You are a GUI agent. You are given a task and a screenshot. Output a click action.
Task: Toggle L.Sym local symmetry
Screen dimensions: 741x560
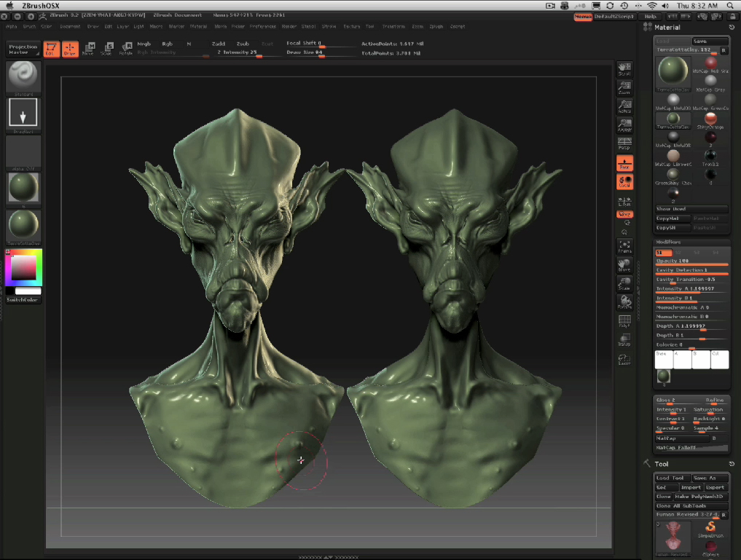click(x=624, y=202)
